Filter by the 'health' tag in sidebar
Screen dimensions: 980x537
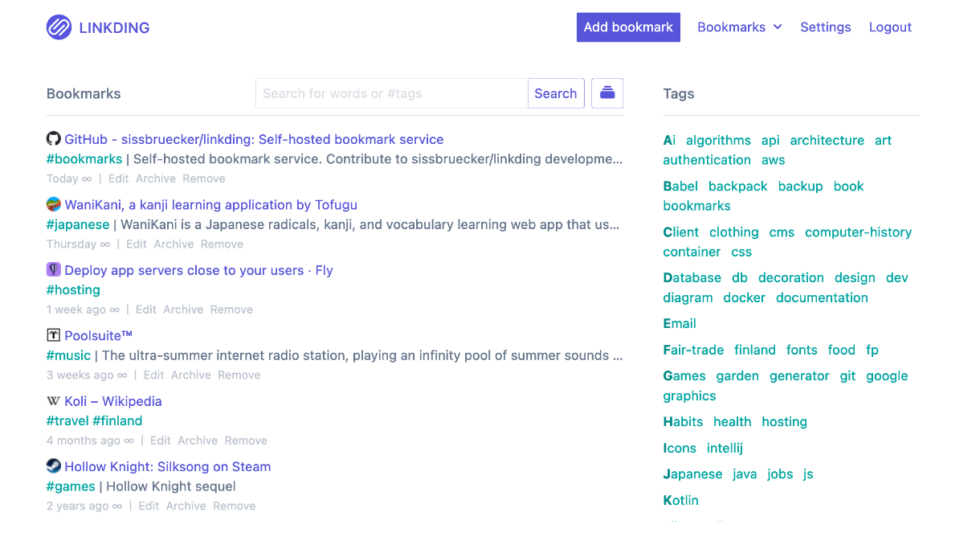733,421
